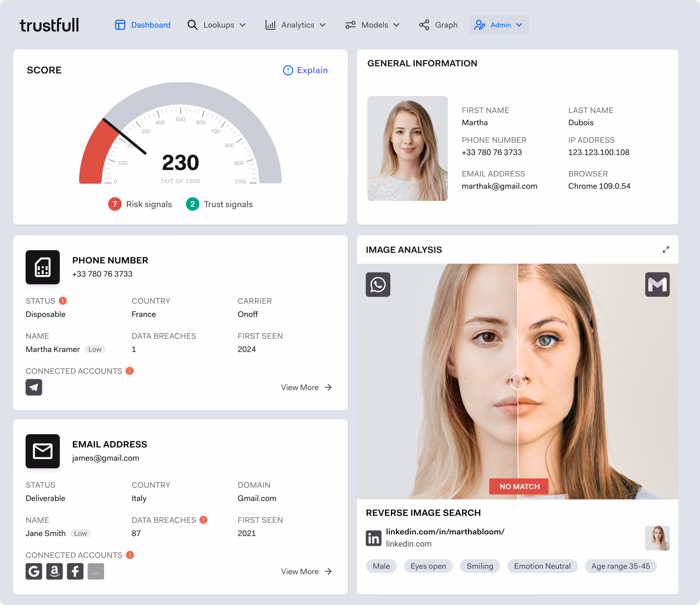Click the Eyes open tag
The height and width of the screenshot is (605, 700).
(428, 566)
